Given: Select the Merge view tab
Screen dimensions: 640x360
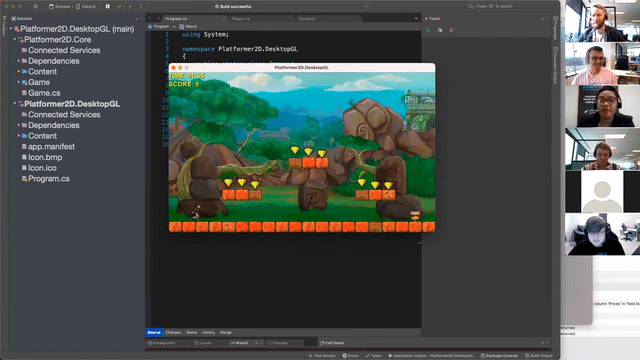Looking at the screenshot, I should (226, 333).
